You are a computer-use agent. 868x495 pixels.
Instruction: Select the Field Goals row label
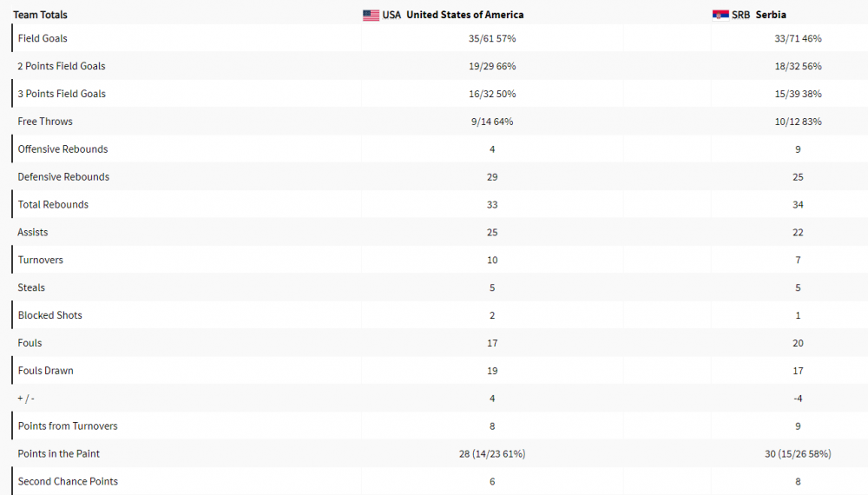43,38
